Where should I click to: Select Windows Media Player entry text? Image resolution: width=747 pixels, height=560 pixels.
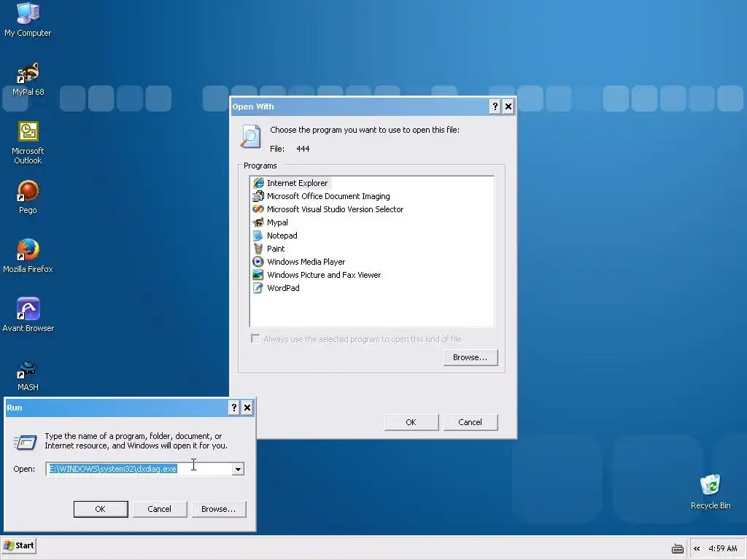coord(306,262)
